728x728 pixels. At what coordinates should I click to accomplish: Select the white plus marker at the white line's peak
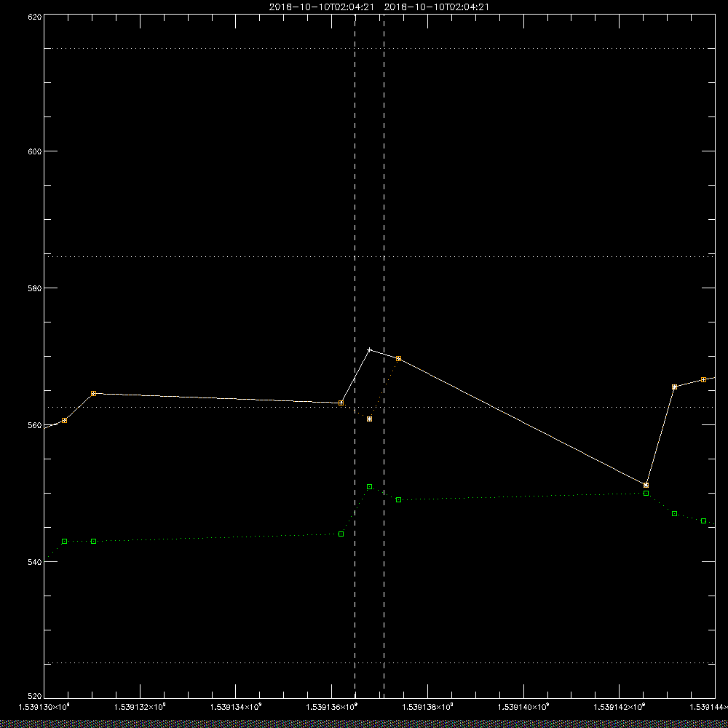coord(370,349)
